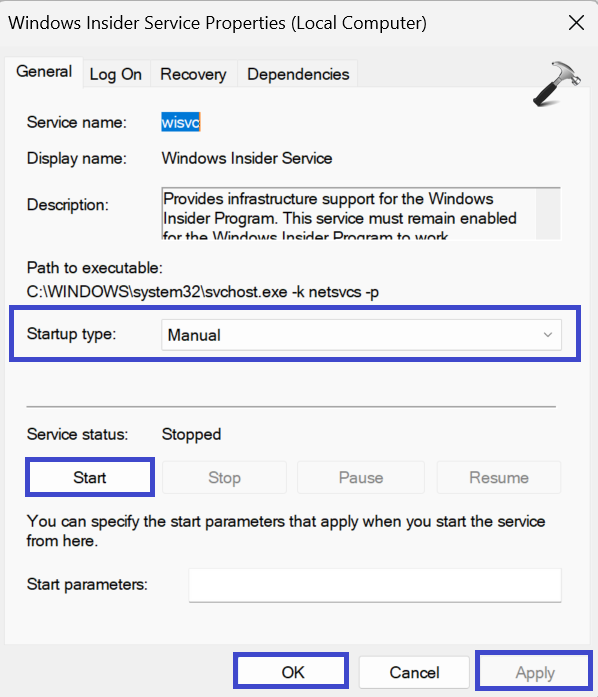Click the highlighted wisvc service name

coord(181,122)
